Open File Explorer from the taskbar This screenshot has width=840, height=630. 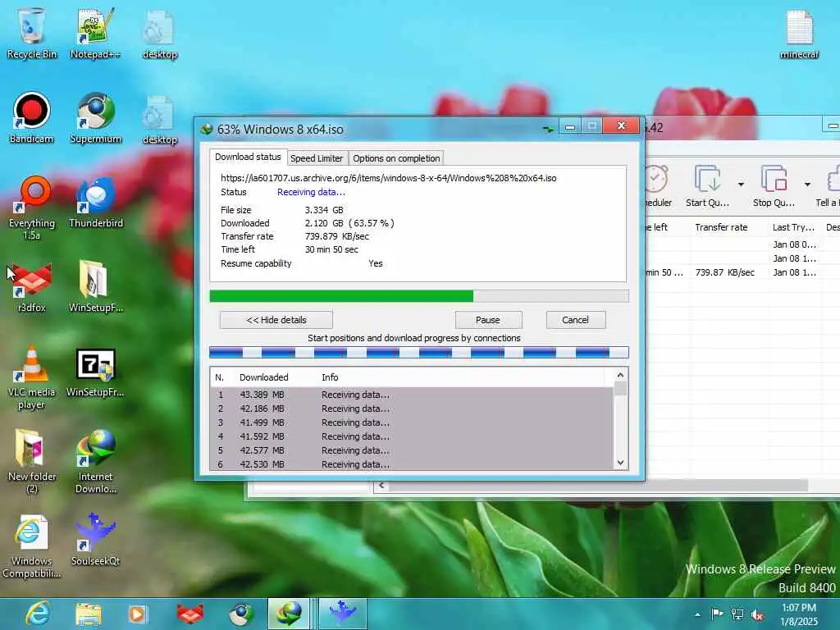click(x=89, y=614)
